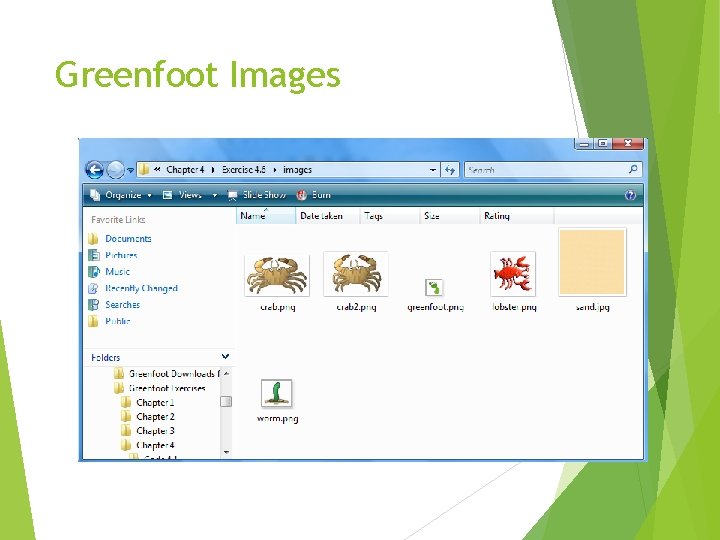Click the Views toolbar button
Viewport: 720px width, 540px height.
pyautogui.click(x=183, y=195)
